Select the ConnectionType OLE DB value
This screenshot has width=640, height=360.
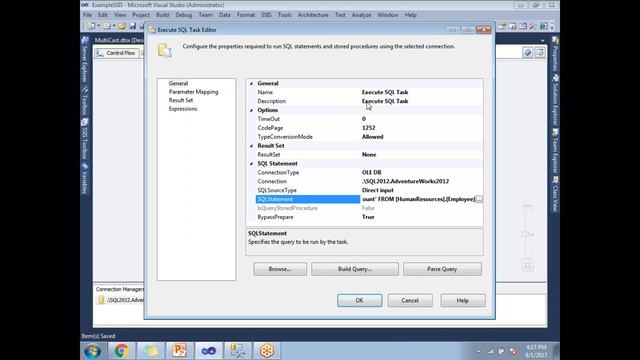pyautogui.click(x=371, y=173)
